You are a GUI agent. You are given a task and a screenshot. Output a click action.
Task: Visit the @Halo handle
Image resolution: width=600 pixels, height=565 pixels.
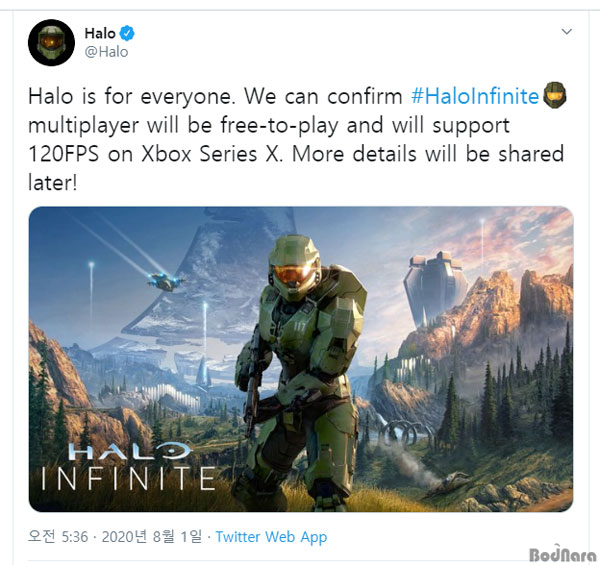[106, 52]
